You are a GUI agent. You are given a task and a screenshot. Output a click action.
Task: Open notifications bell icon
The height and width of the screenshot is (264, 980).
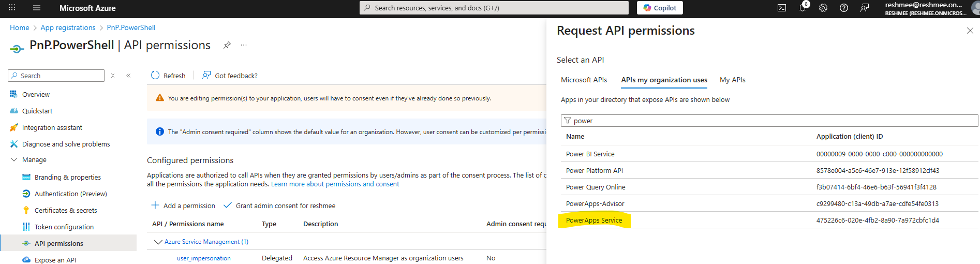pos(803,8)
